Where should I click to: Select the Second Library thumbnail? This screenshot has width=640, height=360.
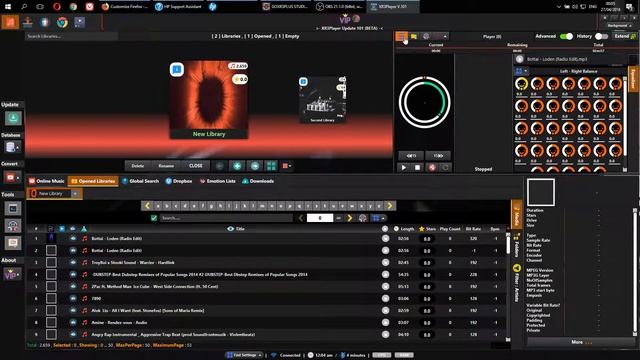[x=322, y=100]
